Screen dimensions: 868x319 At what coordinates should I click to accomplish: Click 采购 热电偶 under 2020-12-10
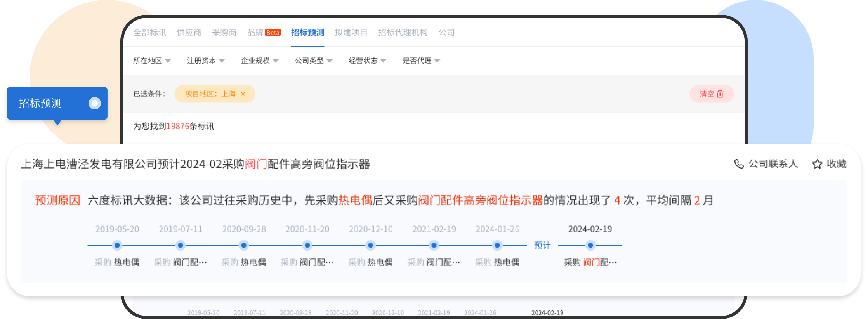click(370, 263)
